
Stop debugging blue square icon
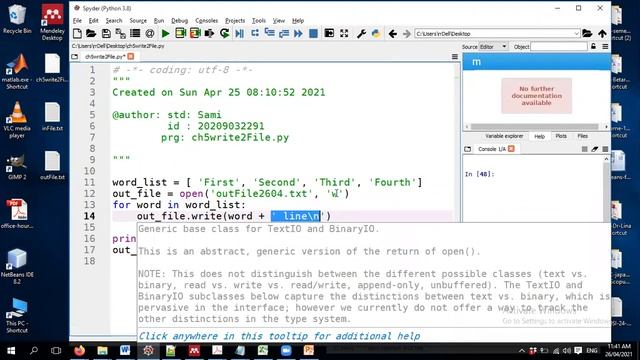click(313, 33)
